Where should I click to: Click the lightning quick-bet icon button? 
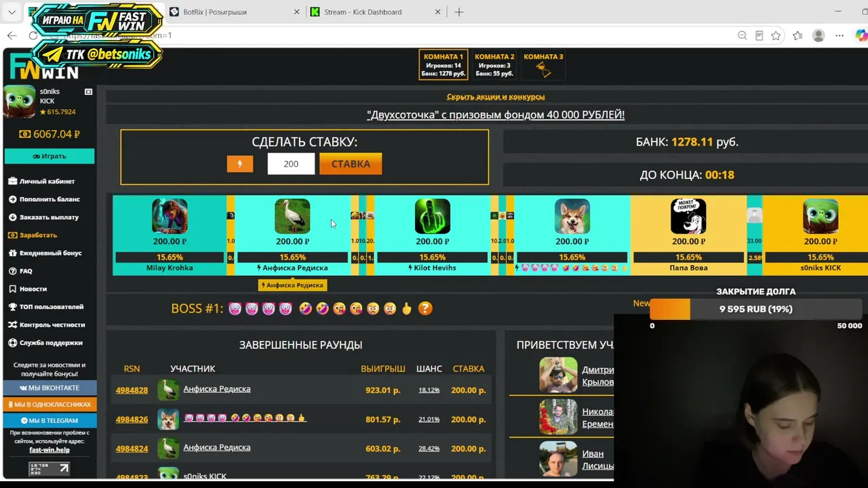pos(240,163)
